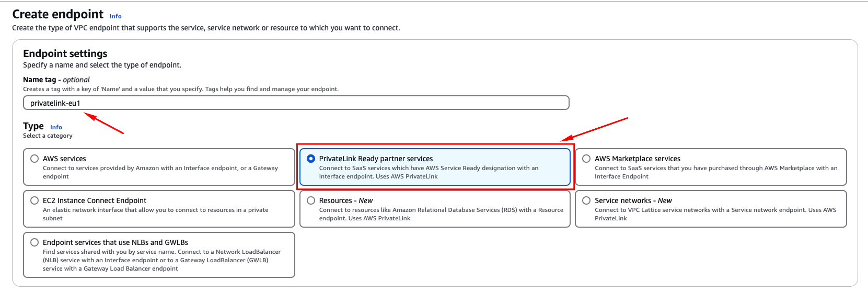Click the Resources card description about RDS

pos(441,214)
